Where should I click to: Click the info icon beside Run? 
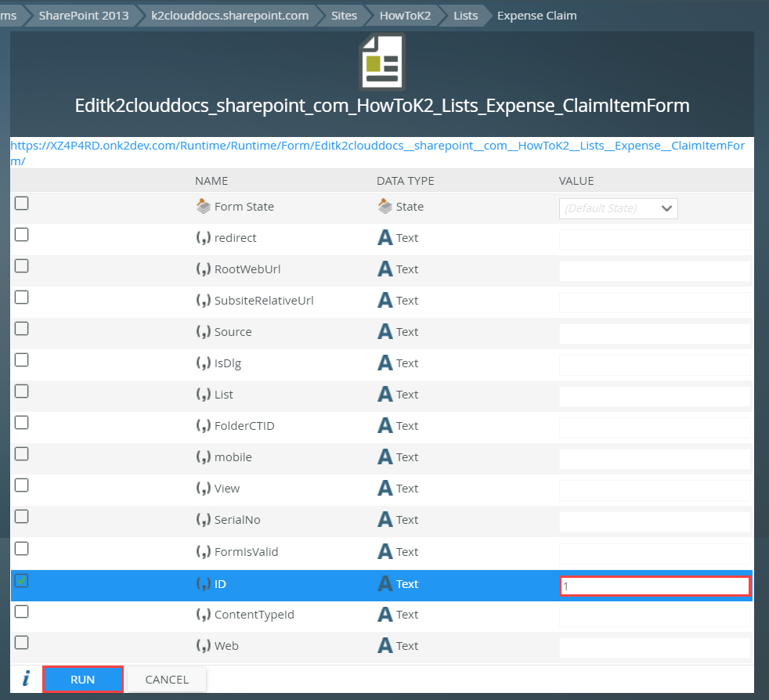(x=26, y=679)
